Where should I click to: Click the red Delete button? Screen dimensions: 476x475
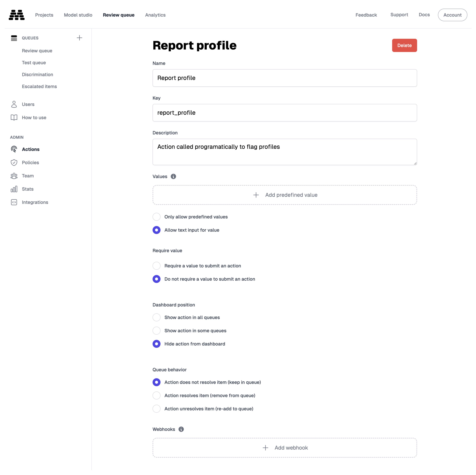click(x=404, y=45)
